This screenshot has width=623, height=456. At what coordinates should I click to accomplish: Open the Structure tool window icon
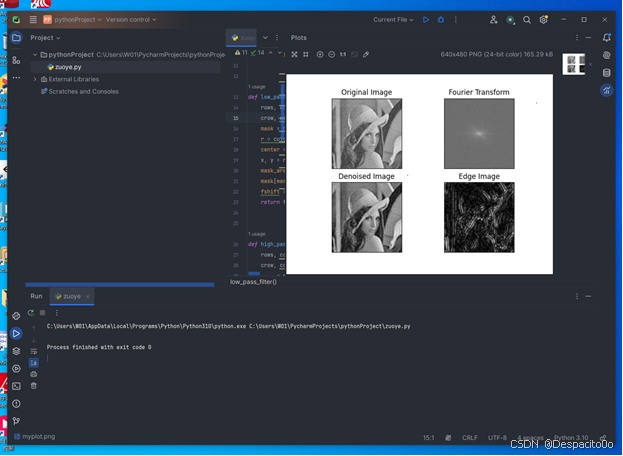pos(16,60)
